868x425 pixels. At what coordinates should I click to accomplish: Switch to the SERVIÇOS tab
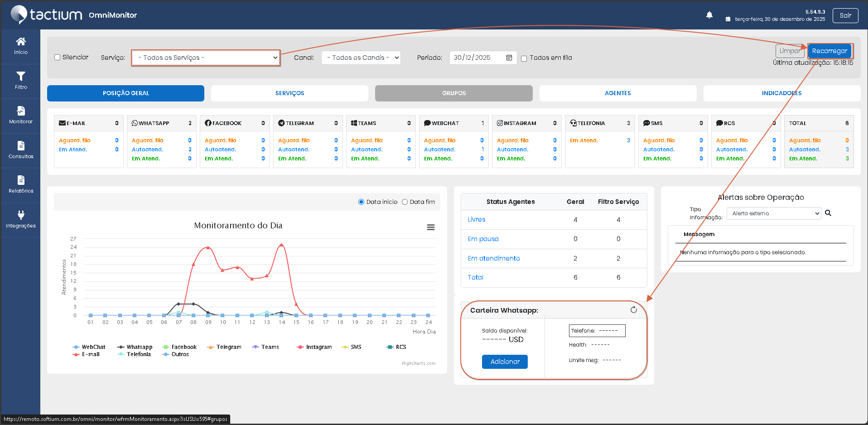[x=289, y=93]
